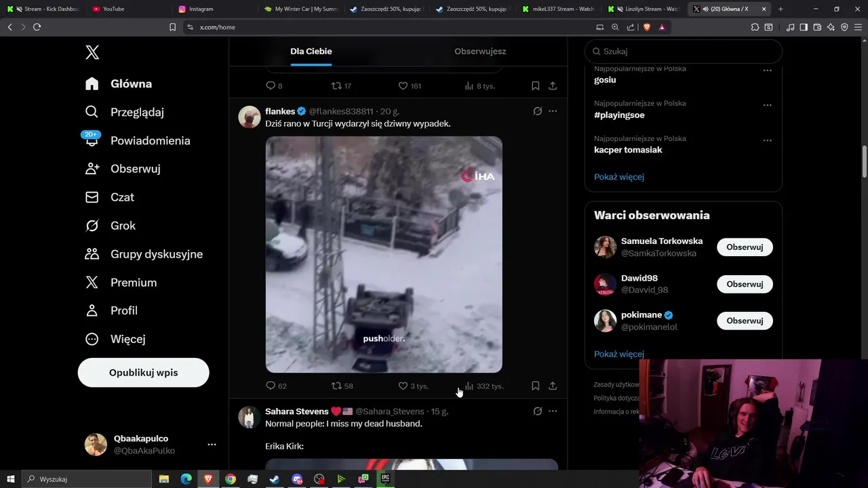
Task: Open Przeglądaj in the sidebar
Action: tap(125, 112)
